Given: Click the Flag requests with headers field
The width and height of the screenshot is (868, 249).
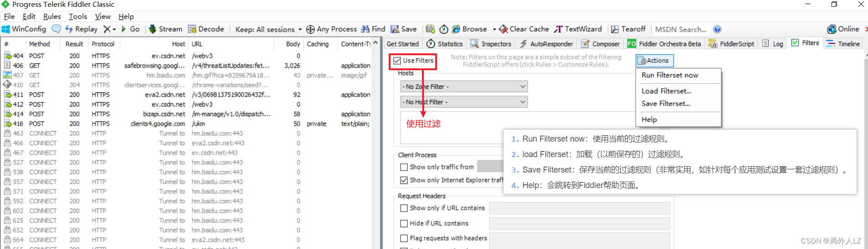Looking at the screenshot, I should click(x=579, y=238).
